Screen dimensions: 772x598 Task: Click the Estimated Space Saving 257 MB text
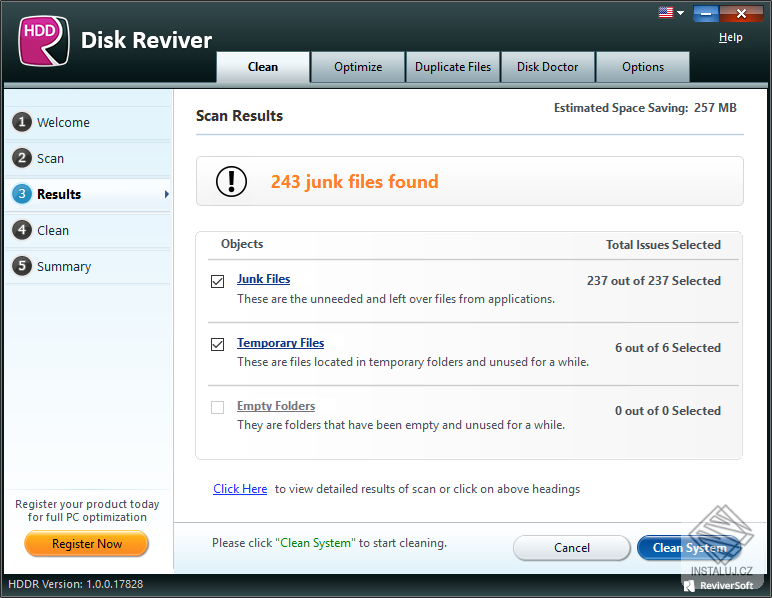645,108
